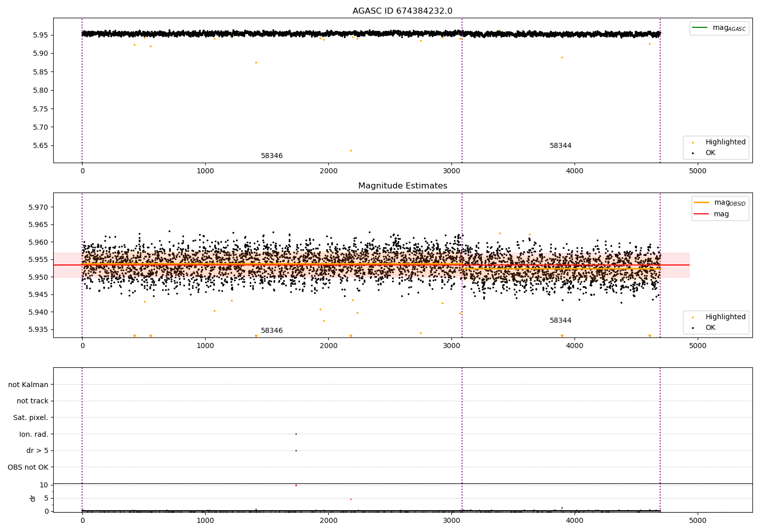Click the 5.965 y-axis tick label
Viewport: 760px width, 532px height.
(39, 225)
